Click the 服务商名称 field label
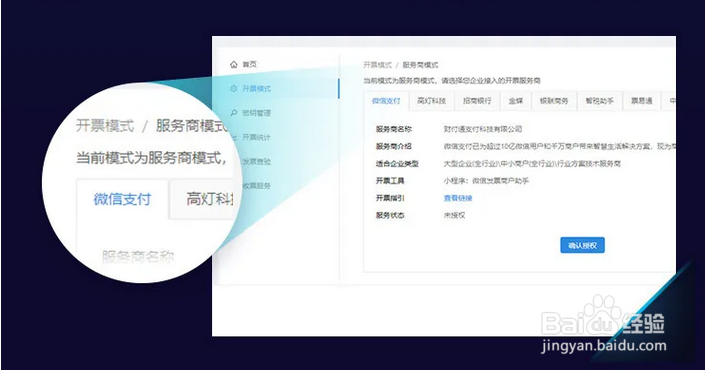 point(394,129)
